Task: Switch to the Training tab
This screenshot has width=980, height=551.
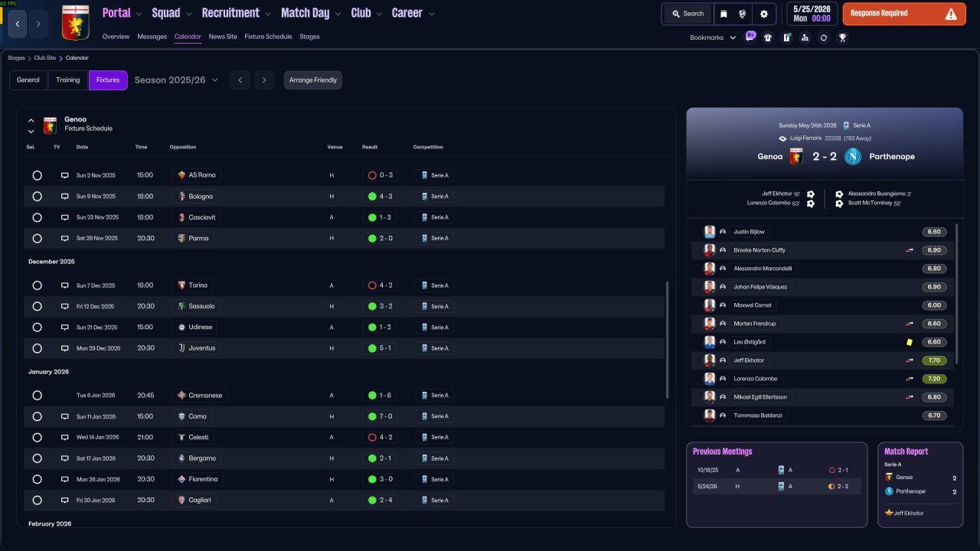Action: coord(68,80)
